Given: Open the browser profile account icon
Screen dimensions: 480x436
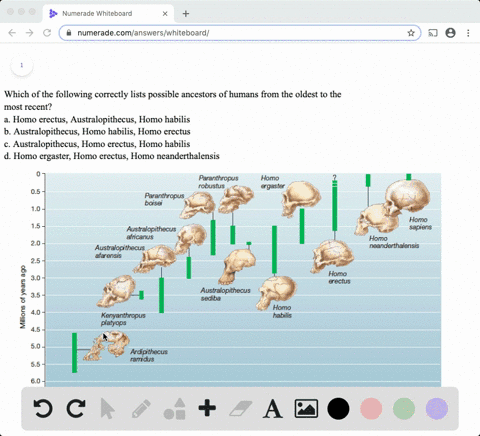Looking at the screenshot, I should click(450, 33).
